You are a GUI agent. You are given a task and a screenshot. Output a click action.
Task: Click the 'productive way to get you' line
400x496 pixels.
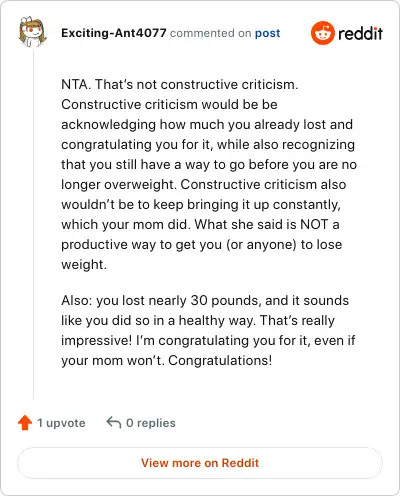(202, 245)
